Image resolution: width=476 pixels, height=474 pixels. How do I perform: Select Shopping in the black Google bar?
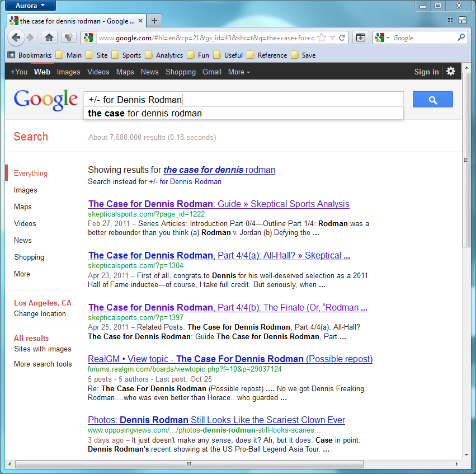pyautogui.click(x=181, y=72)
